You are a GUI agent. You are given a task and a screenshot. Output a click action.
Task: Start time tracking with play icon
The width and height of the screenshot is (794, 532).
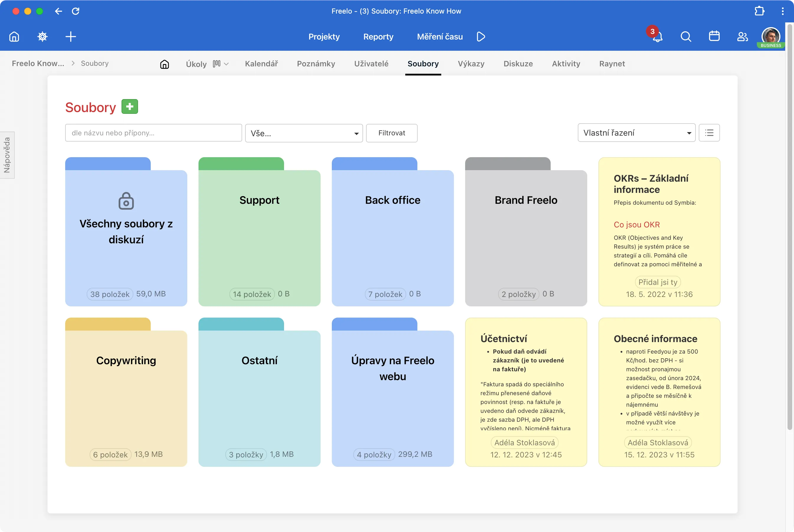[x=481, y=36]
